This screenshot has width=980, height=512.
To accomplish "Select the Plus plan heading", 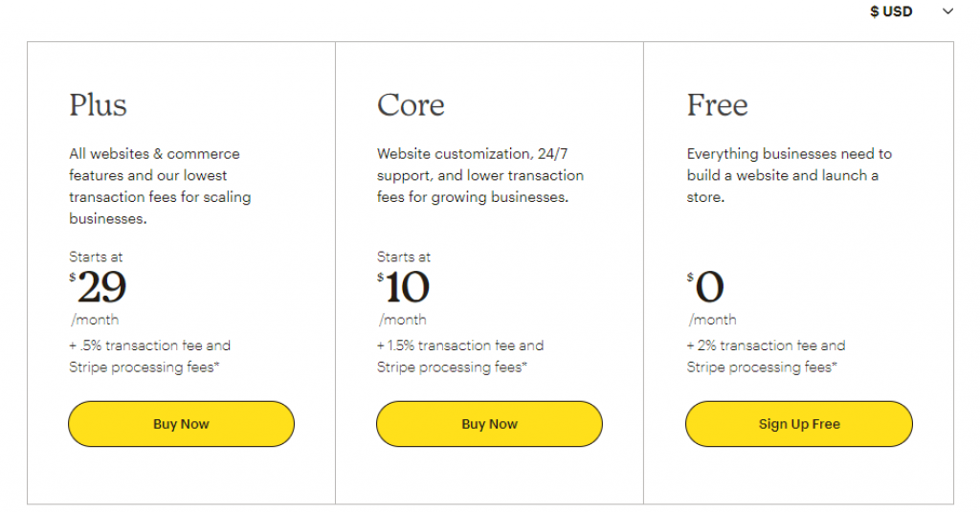I will (x=98, y=104).
